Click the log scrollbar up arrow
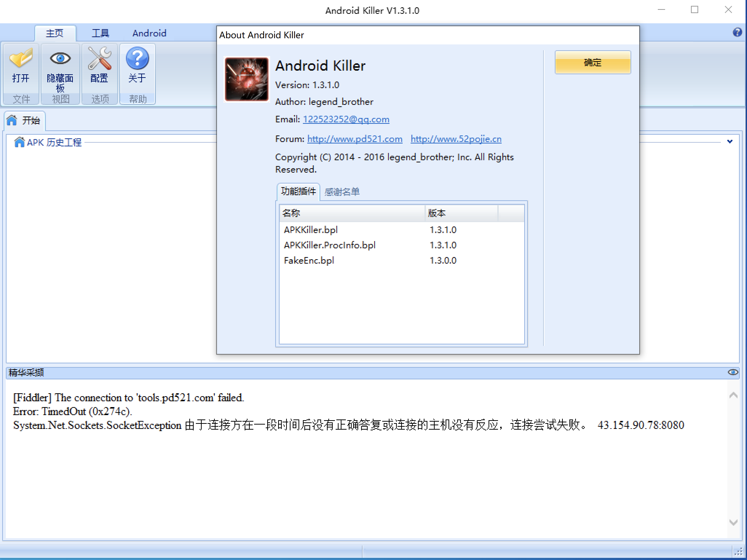The image size is (747, 560). [734, 395]
